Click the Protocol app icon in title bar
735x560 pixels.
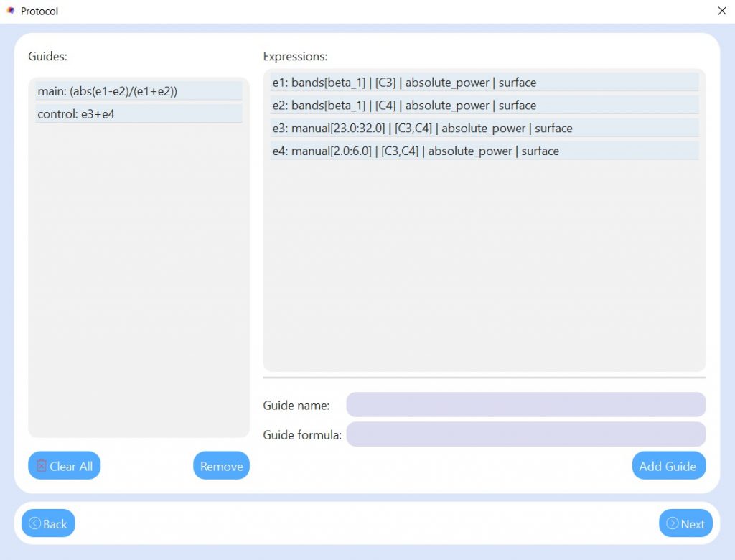[x=10, y=11]
